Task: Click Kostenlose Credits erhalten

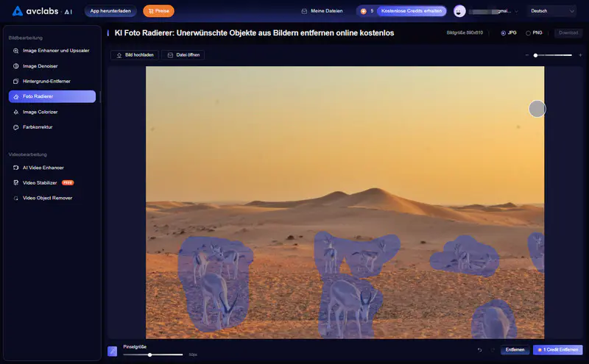Action: pyautogui.click(x=412, y=11)
